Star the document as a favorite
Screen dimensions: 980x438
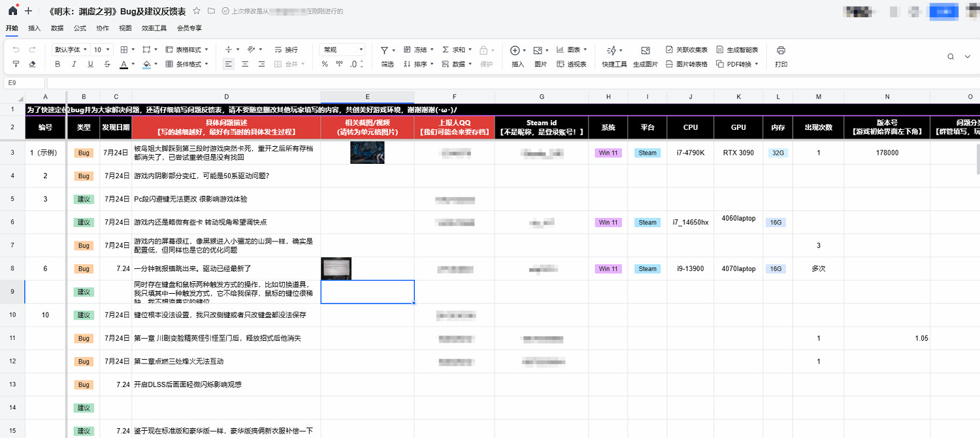pos(196,11)
